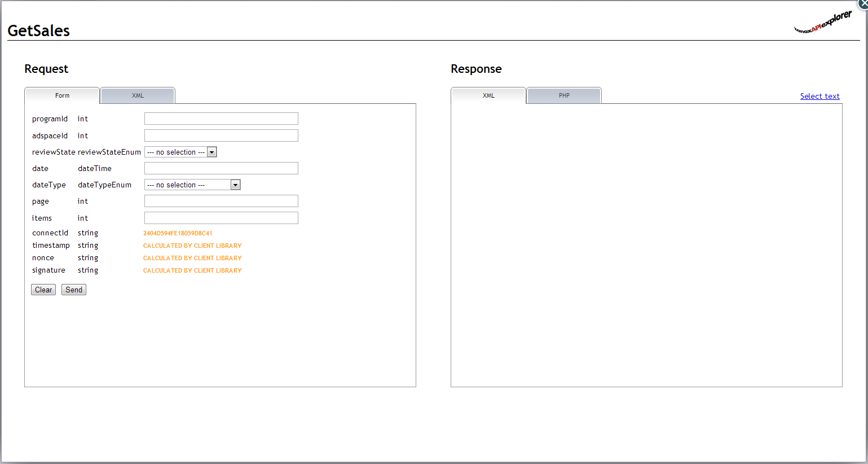The image size is (868, 464).
Task: Focus the items int input field
Action: pyautogui.click(x=221, y=218)
